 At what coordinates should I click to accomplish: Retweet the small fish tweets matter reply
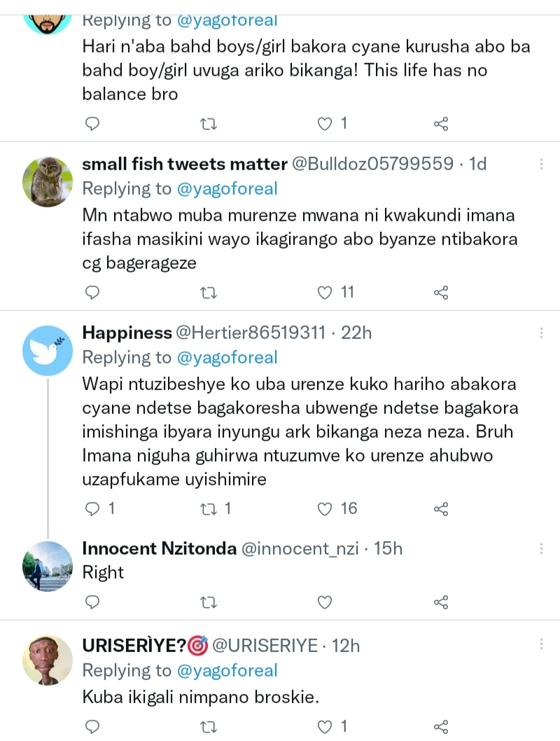pyautogui.click(x=209, y=293)
